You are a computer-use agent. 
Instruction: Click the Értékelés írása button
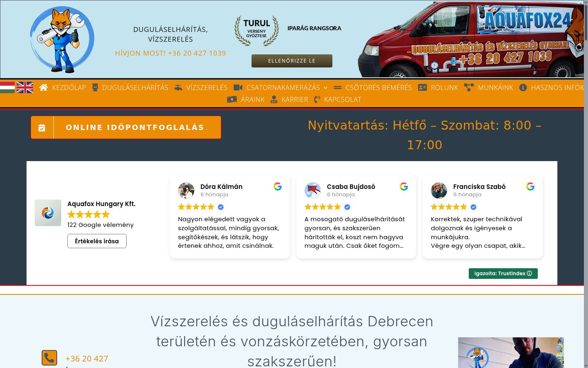pyautogui.click(x=97, y=241)
